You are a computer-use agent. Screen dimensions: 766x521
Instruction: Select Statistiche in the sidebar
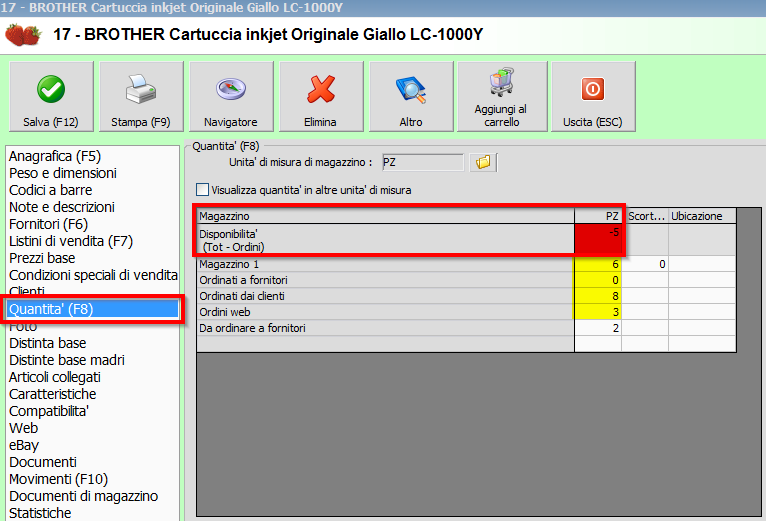point(40,513)
